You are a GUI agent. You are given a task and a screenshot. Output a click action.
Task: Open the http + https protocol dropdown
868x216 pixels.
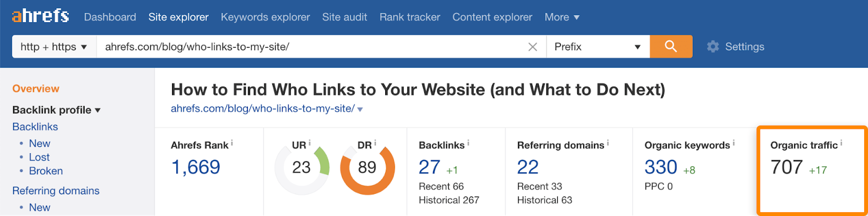[54, 47]
